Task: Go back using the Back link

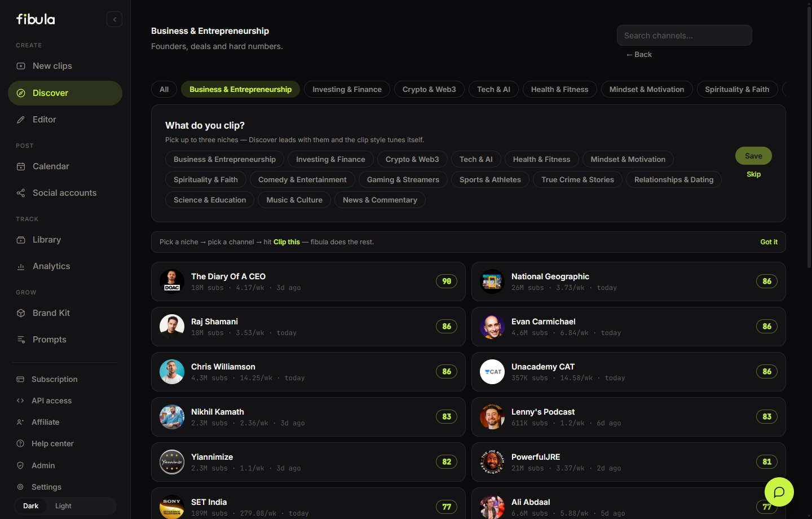Action: 639,55
